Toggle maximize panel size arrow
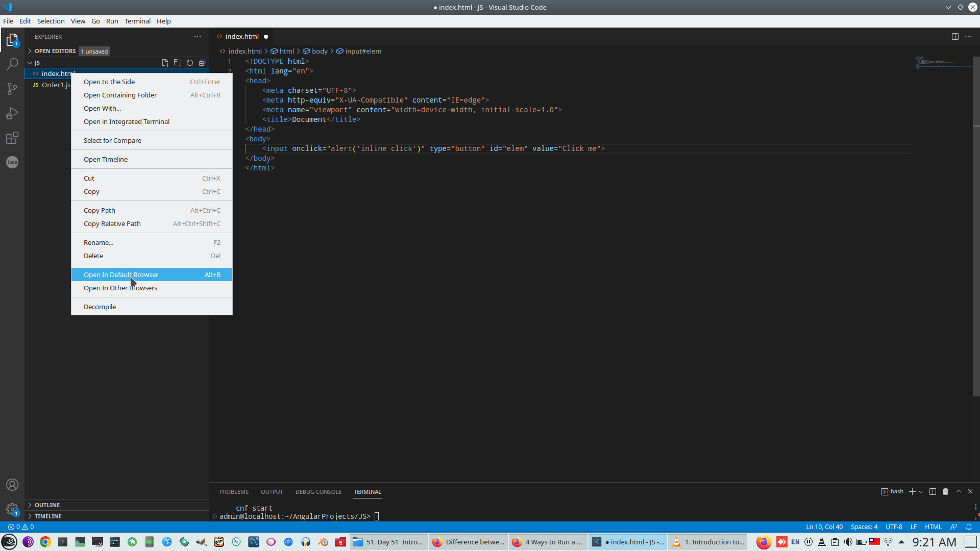 point(959,491)
